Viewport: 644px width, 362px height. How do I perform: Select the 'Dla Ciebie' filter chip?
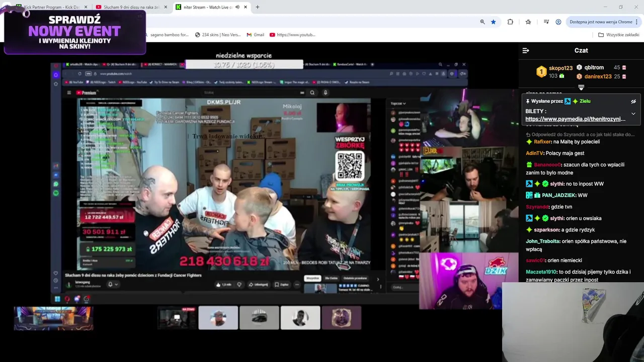point(331,279)
